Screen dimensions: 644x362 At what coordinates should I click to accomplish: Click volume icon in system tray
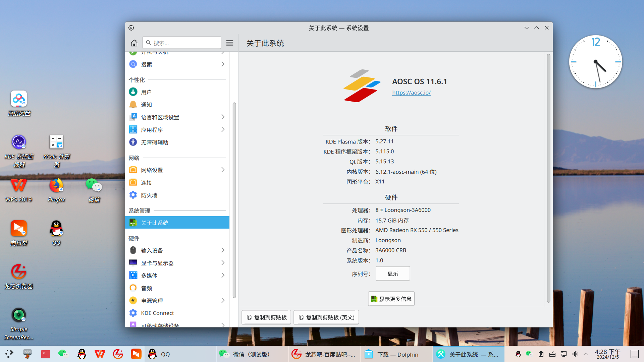pos(575,354)
